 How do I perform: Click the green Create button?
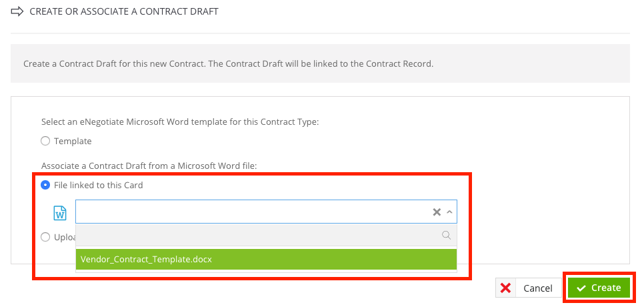599,288
